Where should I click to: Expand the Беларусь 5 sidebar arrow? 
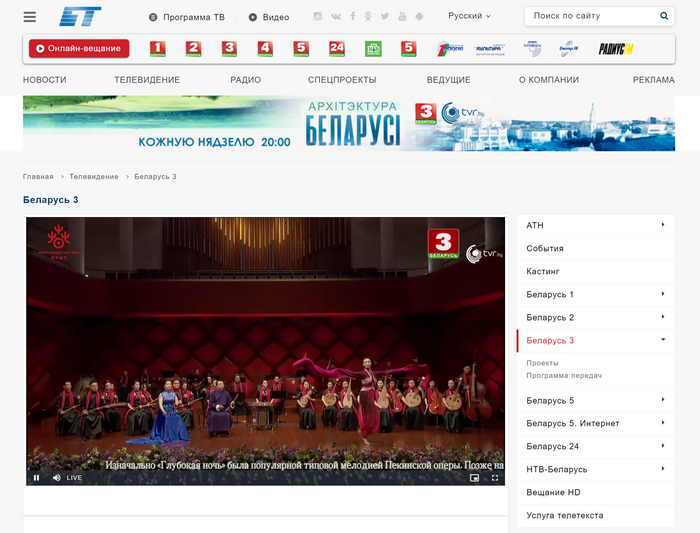[x=663, y=400]
